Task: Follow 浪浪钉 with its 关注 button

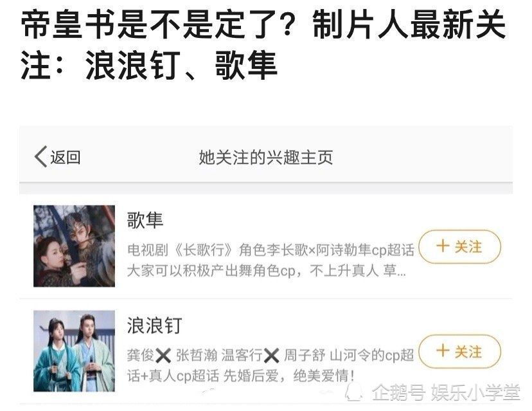Action: tap(460, 352)
